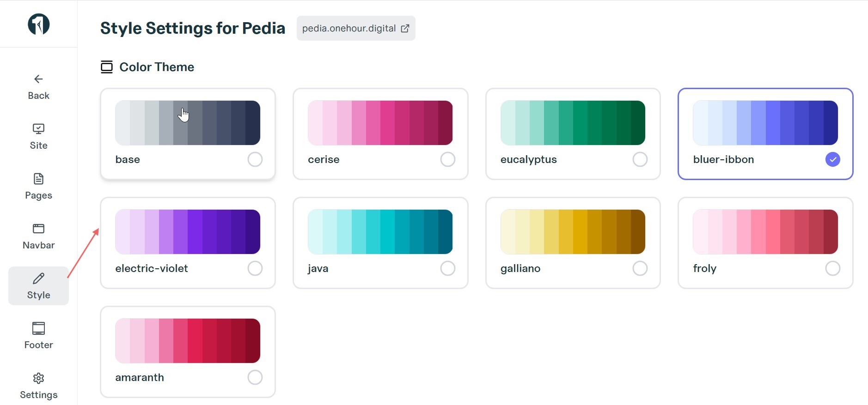
Task: Select the java theme radio button
Action: coord(448,268)
